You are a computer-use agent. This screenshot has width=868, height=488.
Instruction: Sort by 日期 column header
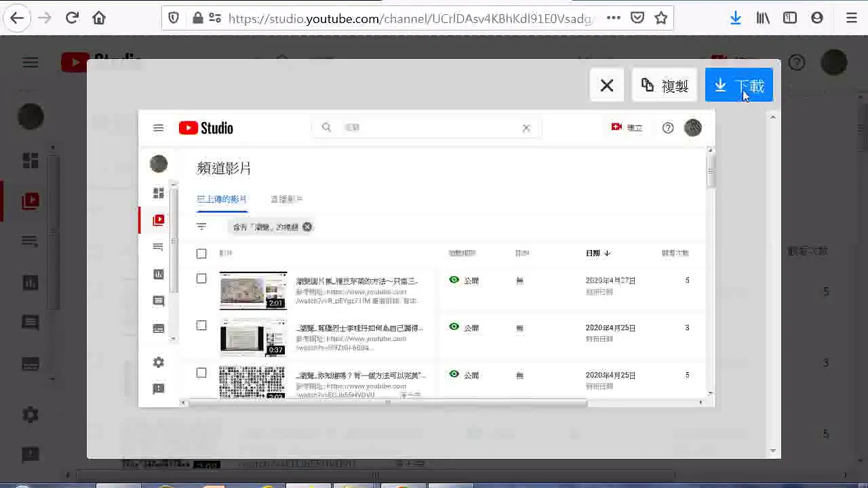point(598,253)
